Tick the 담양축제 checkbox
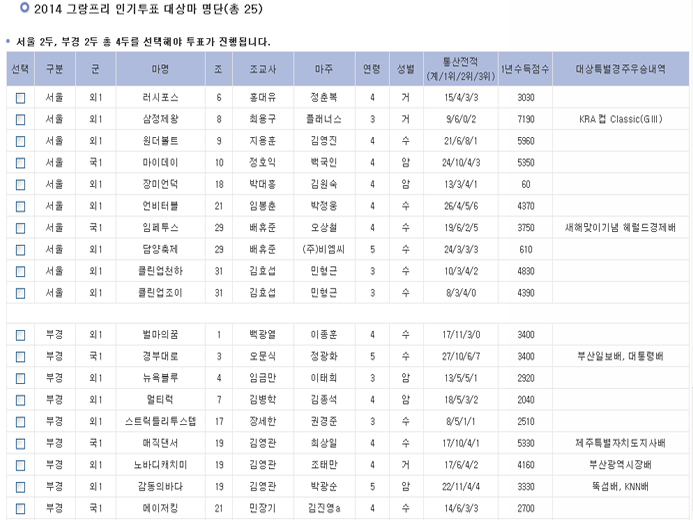The width and height of the screenshot is (693, 520). point(20,250)
